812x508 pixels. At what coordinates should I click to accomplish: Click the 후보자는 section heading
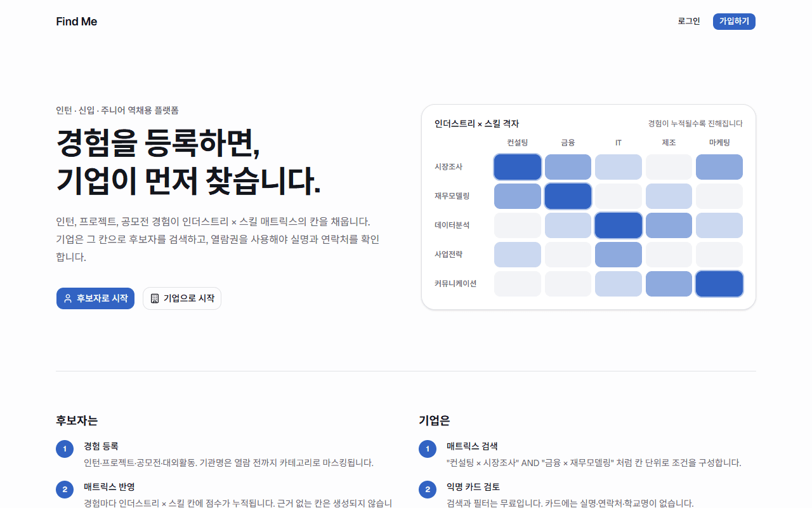click(x=77, y=420)
